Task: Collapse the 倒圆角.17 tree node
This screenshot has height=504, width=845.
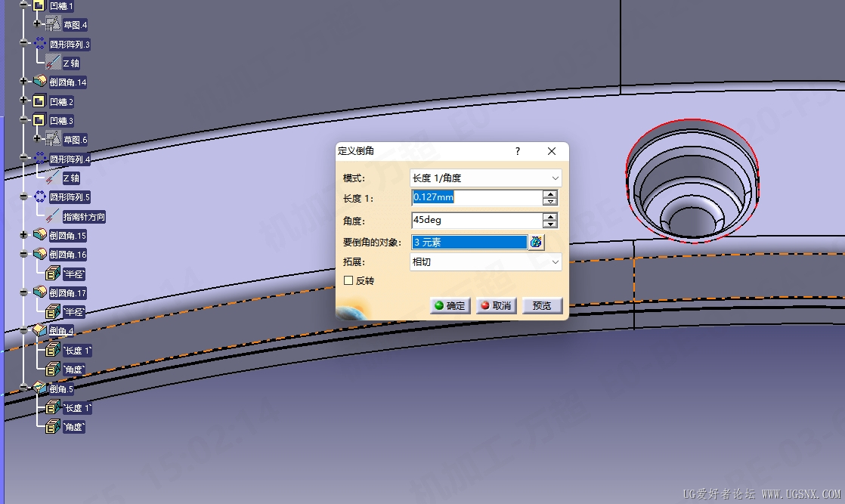Action: coord(23,292)
